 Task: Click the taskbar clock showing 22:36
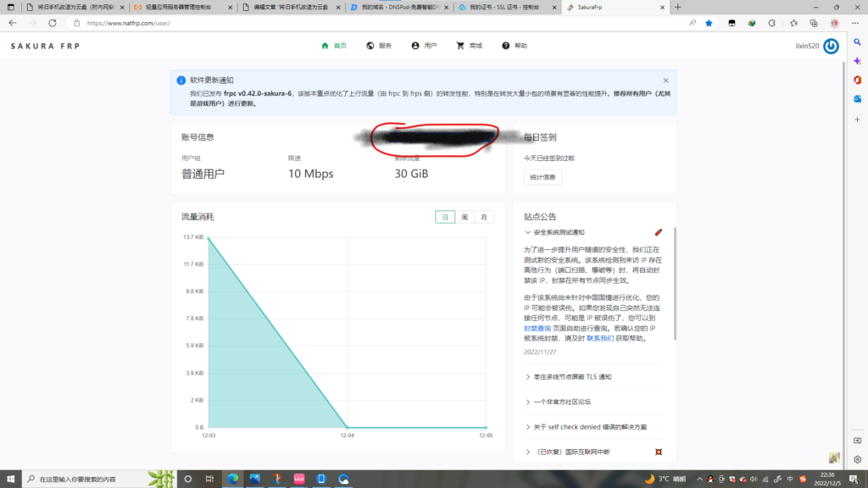827,479
